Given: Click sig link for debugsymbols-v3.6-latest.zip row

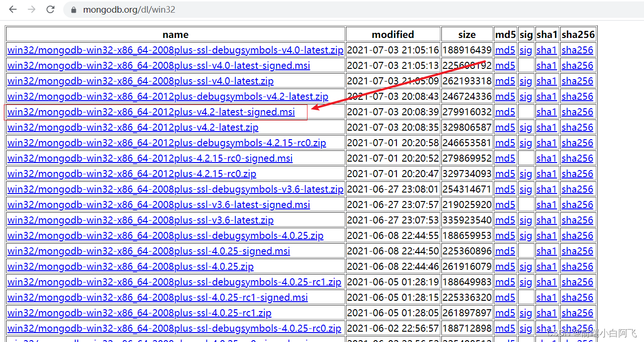Looking at the screenshot, I should 526,189.
